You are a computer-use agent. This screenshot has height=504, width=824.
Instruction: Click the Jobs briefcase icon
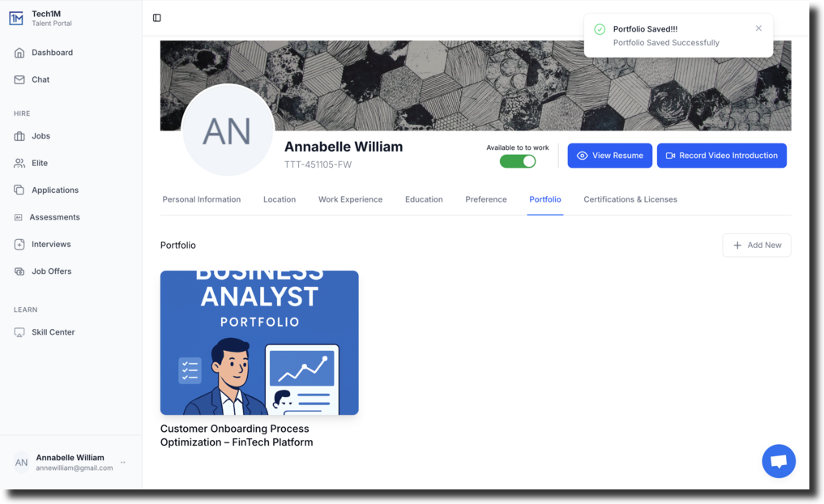pyautogui.click(x=19, y=136)
